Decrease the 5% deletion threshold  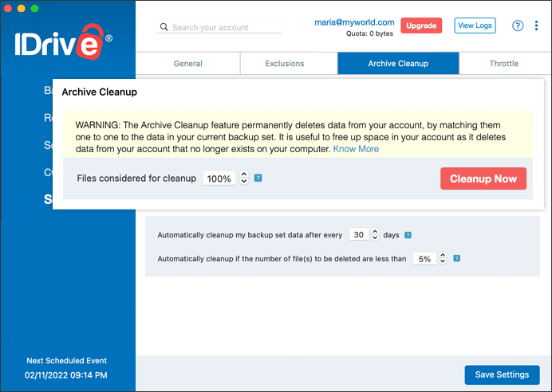(x=443, y=261)
